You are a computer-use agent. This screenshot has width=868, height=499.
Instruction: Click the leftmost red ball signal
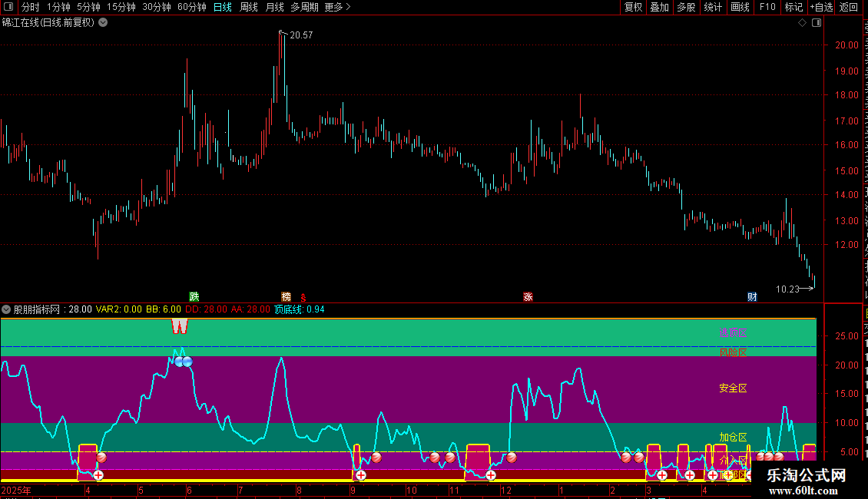[x=101, y=458]
